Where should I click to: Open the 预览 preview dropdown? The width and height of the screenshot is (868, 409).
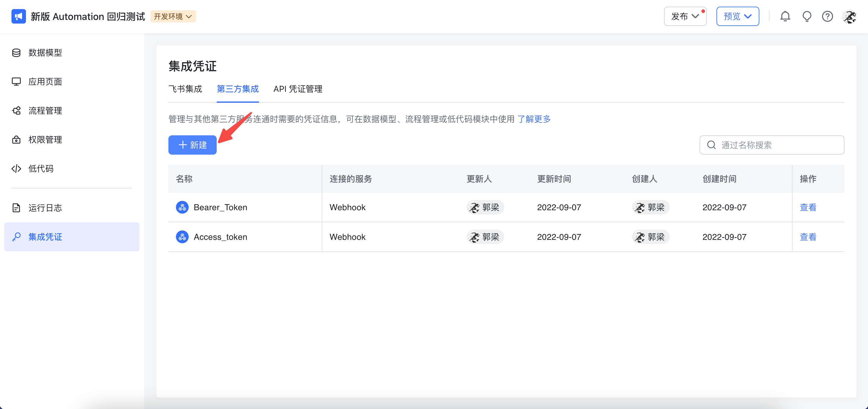(738, 16)
